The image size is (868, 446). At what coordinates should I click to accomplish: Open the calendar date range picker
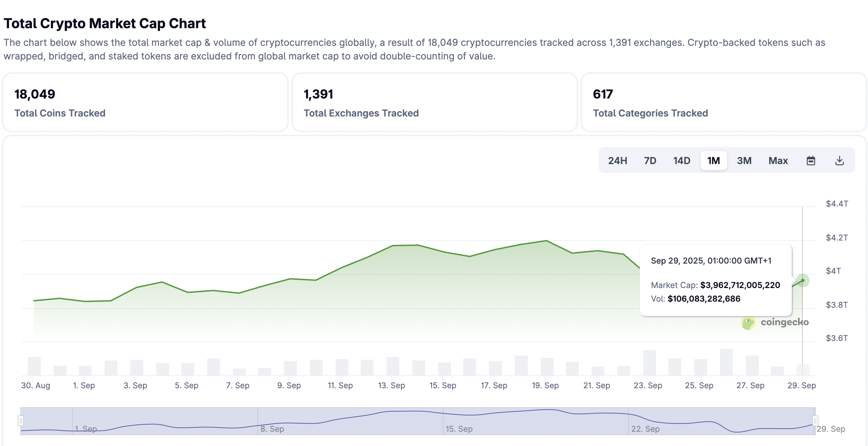[x=811, y=160]
